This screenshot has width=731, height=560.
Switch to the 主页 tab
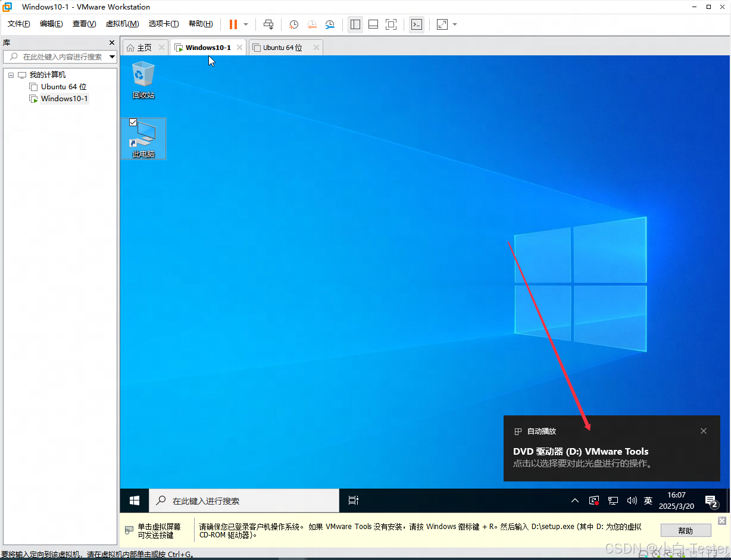[x=144, y=48]
